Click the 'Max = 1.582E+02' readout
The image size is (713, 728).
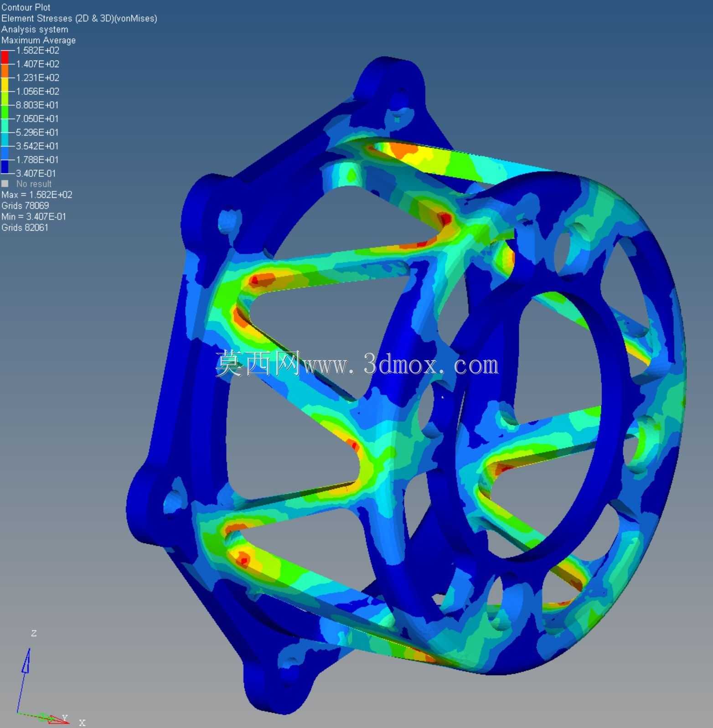pos(37,195)
